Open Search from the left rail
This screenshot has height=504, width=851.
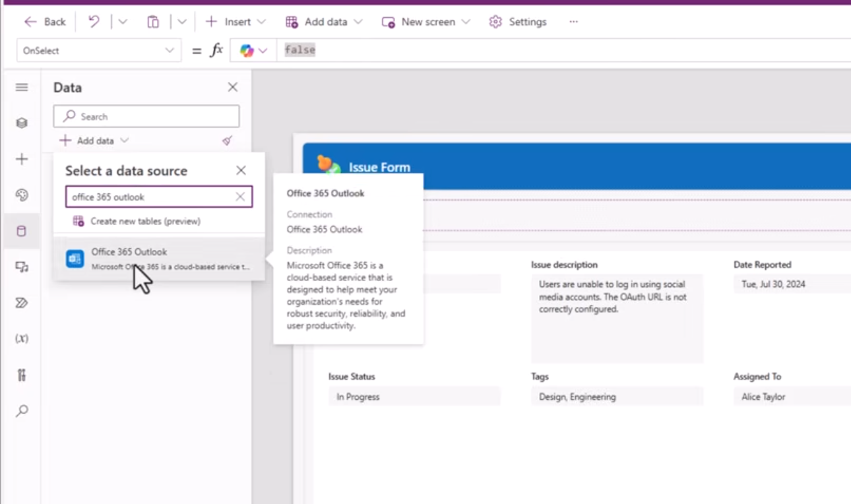tap(22, 410)
